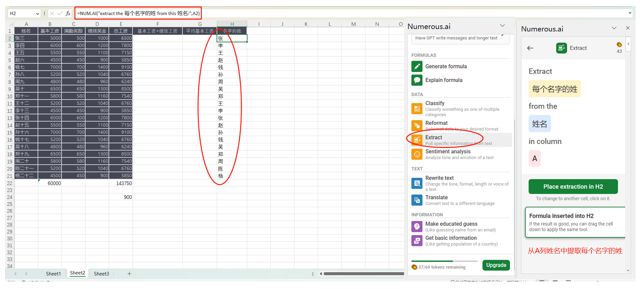Click the Explain formula speech-bubble icon

417,80
